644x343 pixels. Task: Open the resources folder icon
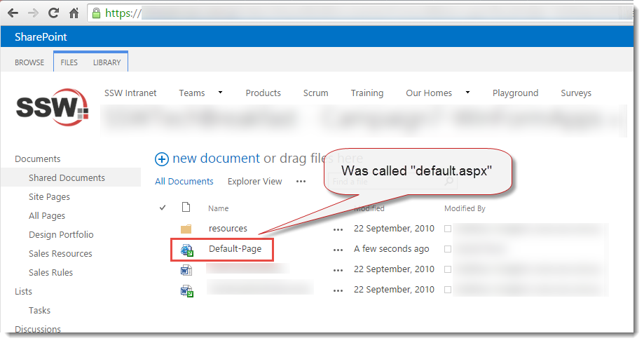pos(186,229)
